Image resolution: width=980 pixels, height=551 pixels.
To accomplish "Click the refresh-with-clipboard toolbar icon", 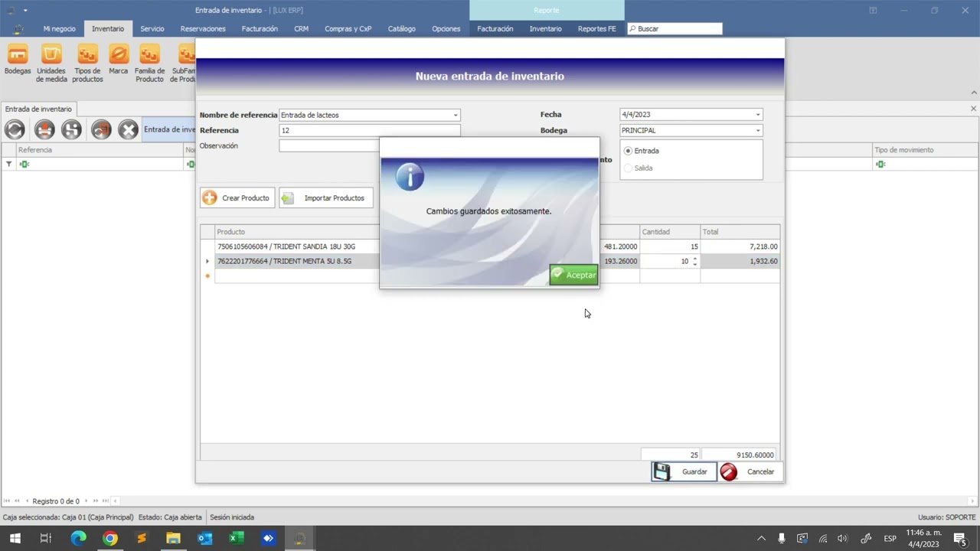I will coord(101,129).
